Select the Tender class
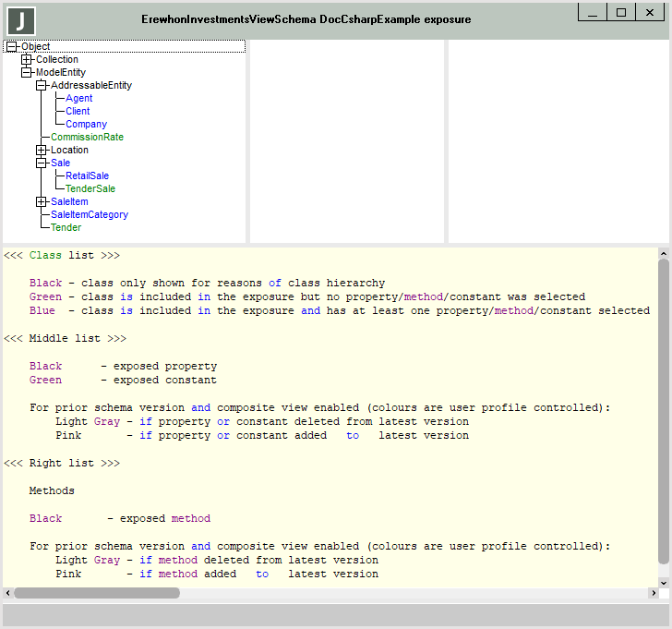The image size is (672, 629). pos(66,228)
